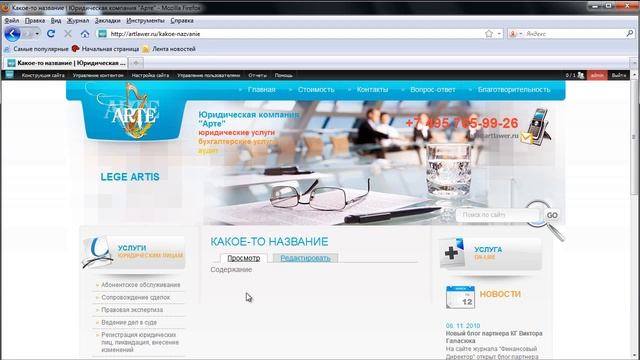The height and width of the screenshot is (360, 640).
Task: Open Регистрация юридических лиц service link
Action: [140, 342]
